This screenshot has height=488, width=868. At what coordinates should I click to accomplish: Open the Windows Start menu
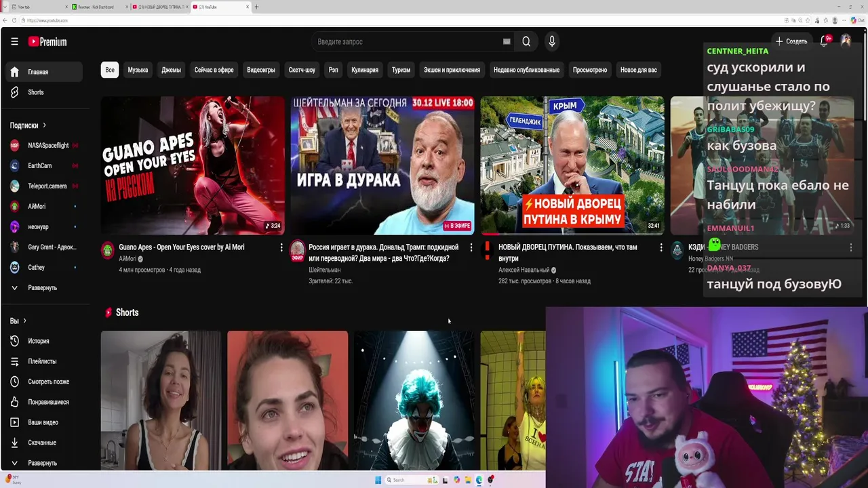[x=378, y=480]
